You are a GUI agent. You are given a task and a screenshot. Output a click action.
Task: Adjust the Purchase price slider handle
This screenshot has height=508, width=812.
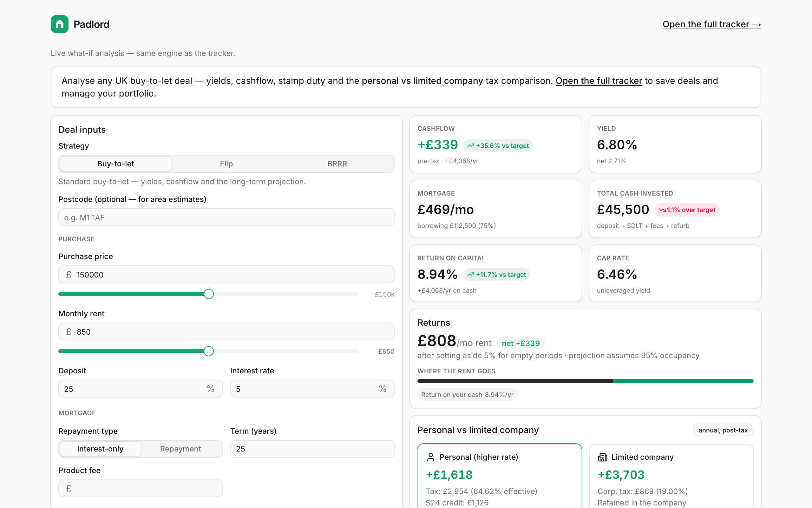(x=209, y=294)
